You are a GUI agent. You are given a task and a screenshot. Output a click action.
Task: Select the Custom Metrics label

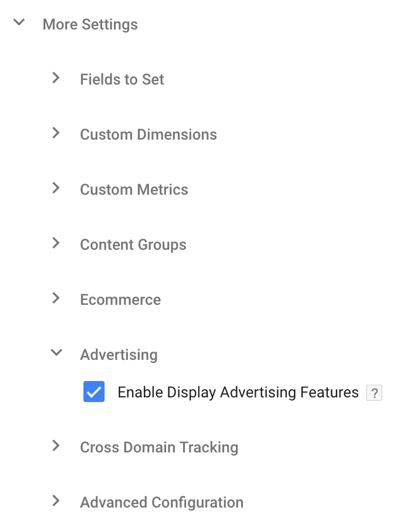134,190
